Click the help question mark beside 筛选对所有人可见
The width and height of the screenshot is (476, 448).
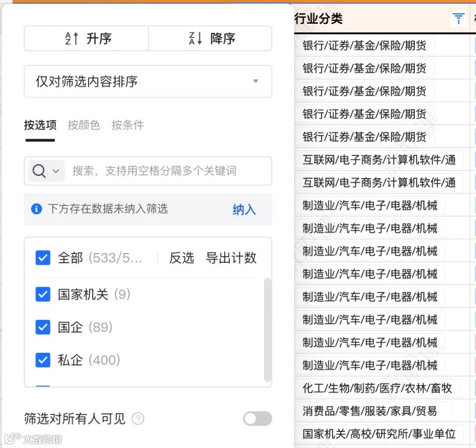point(138,419)
